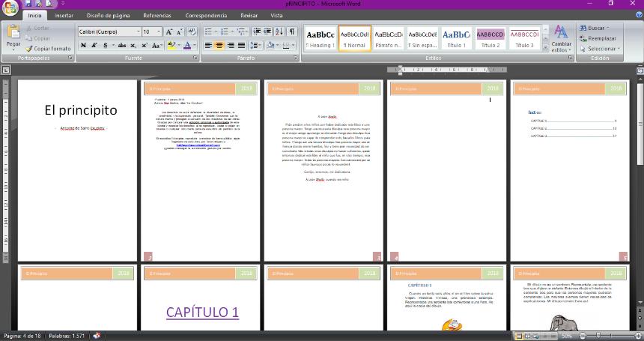This screenshot has width=644, height=341.
Task: Open the Calibri (Cuerpo) font dropdown
Action: (x=138, y=32)
